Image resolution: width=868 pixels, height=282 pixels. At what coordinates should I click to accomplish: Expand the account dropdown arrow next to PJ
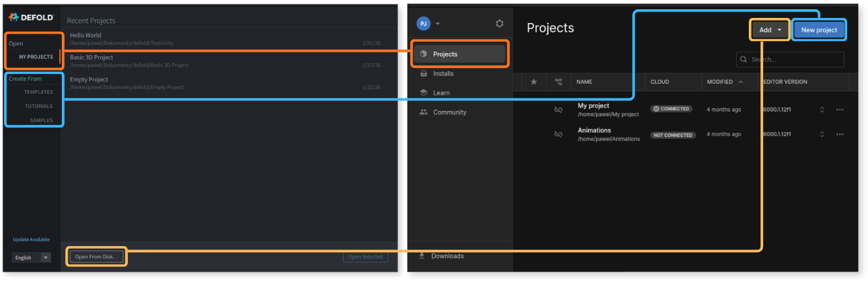click(x=438, y=24)
